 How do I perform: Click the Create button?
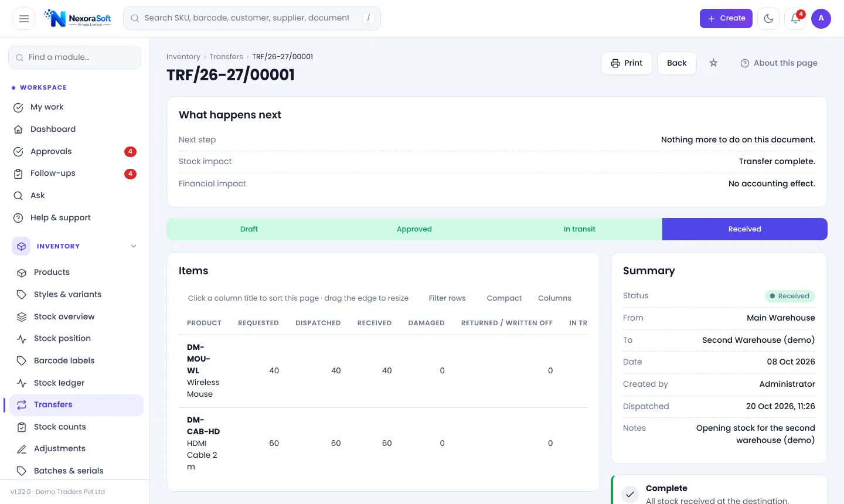[726, 19]
